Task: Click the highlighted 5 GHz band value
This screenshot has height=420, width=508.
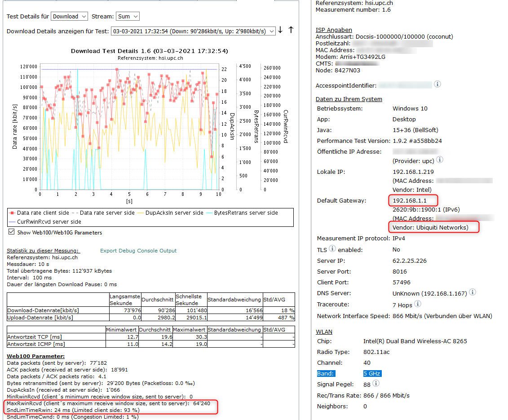Action: tap(372, 373)
